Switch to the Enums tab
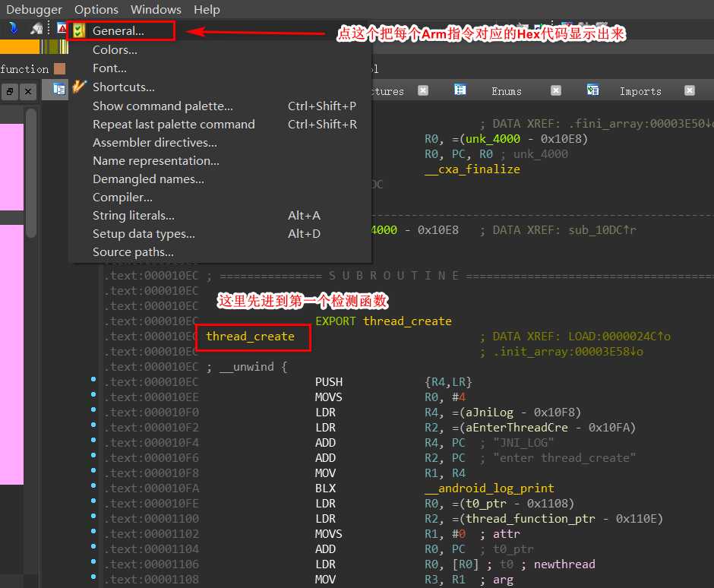Screen dimensions: 714x588 507,91
